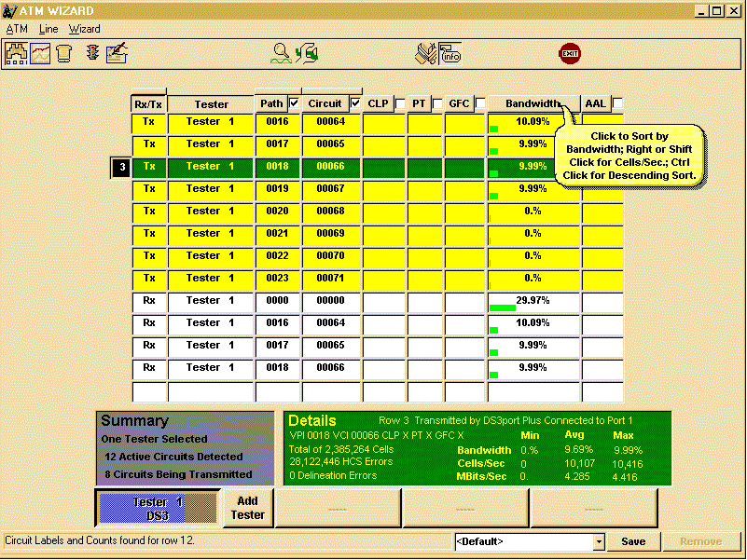This screenshot has height=560, width=747.
Task: Click the Rx/Tx column header
Action: coord(148,104)
